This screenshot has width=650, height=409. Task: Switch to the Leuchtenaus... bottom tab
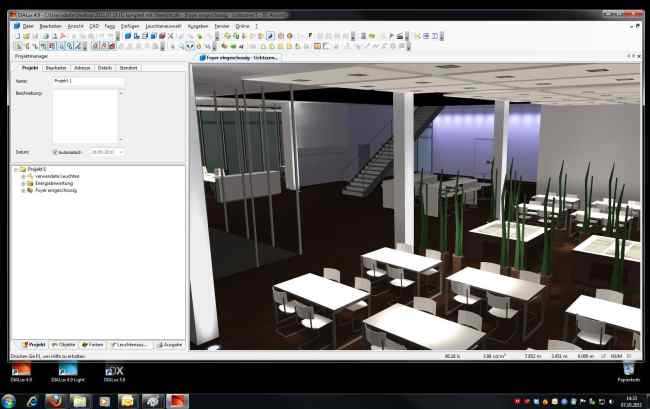click(x=130, y=345)
